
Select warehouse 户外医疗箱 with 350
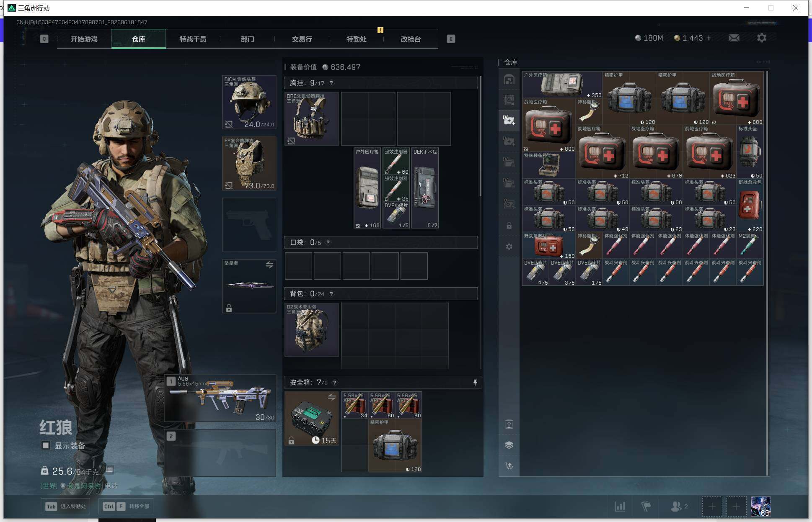[562, 85]
